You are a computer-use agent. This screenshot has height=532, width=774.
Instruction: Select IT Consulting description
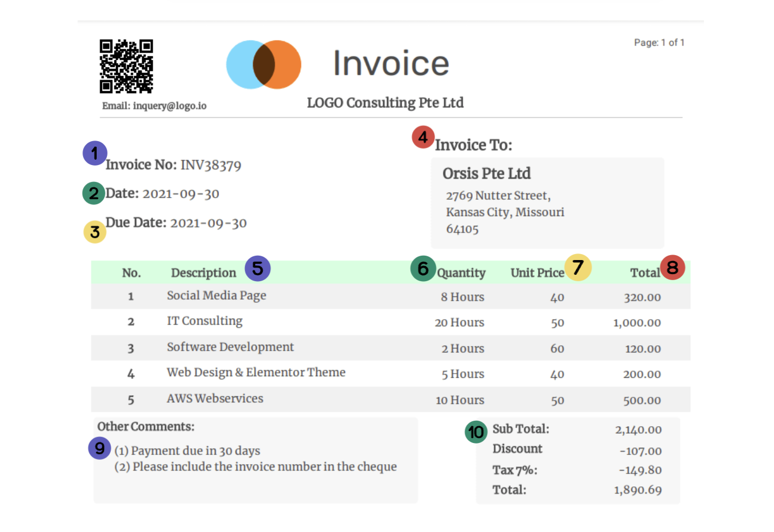(x=205, y=321)
